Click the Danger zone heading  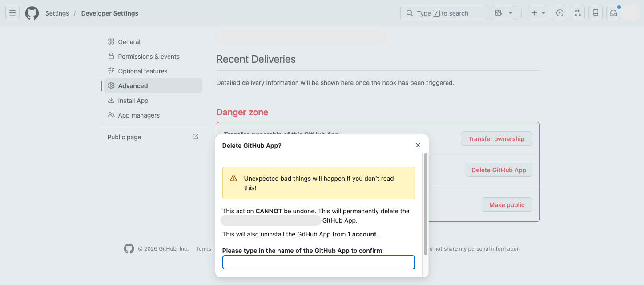(242, 112)
